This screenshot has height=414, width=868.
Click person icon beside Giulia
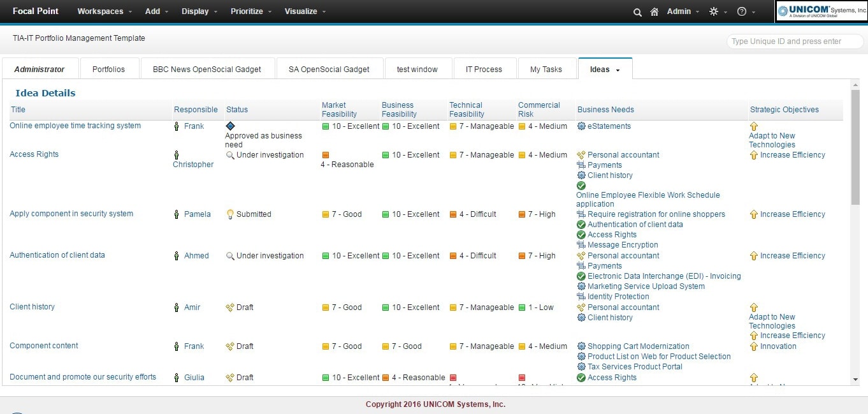coord(177,378)
